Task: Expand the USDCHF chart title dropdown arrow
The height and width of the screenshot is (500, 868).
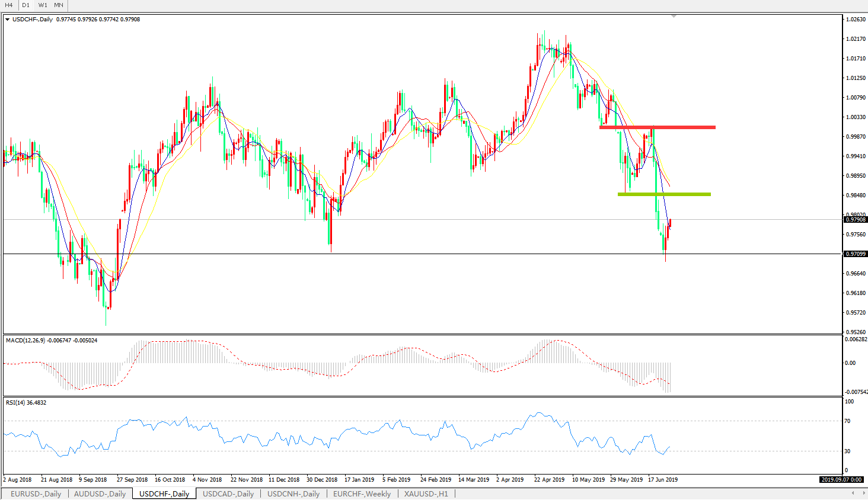Action: coord(7,20)
